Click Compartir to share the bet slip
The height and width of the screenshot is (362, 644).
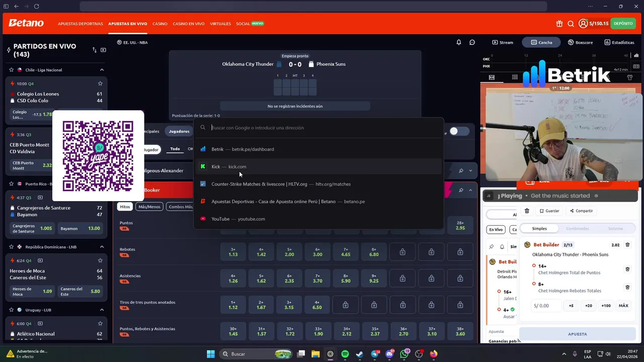[x=581, y=211]
